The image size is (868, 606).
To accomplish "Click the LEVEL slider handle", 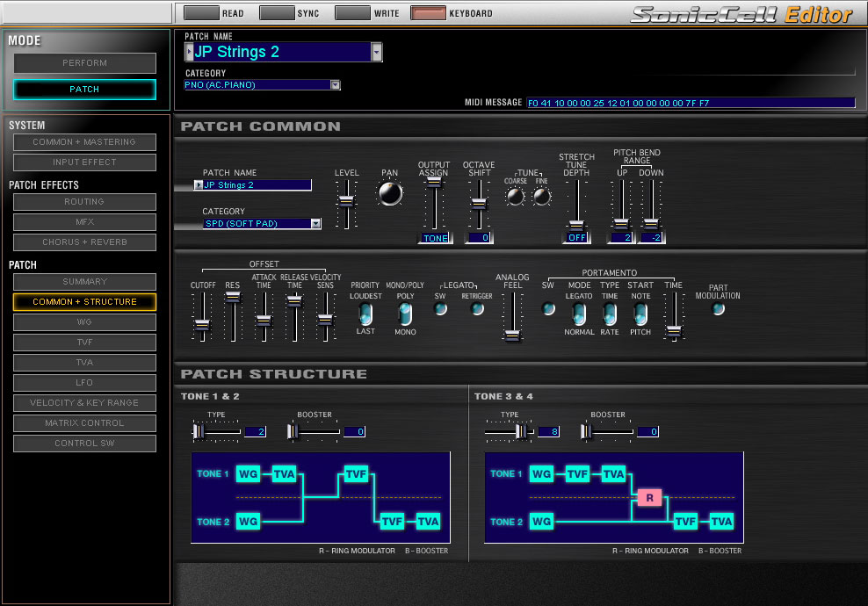I will (346, 200).
